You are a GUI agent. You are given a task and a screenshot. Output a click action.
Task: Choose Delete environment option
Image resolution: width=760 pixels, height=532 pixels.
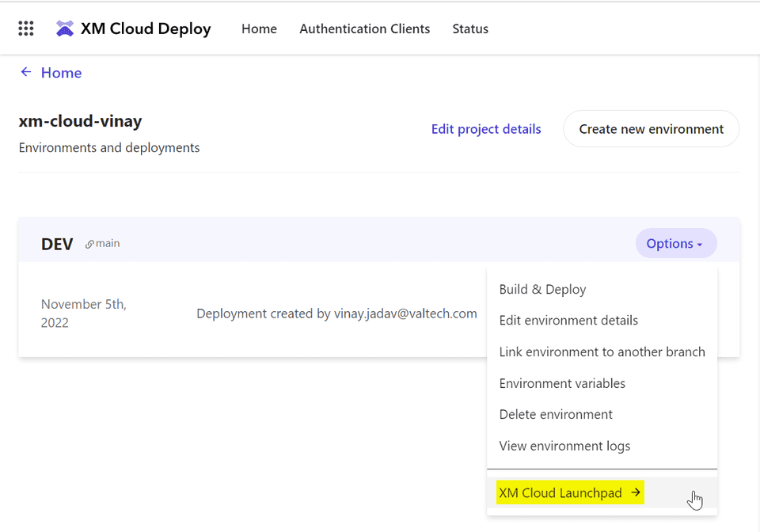[x=556, y=415]
